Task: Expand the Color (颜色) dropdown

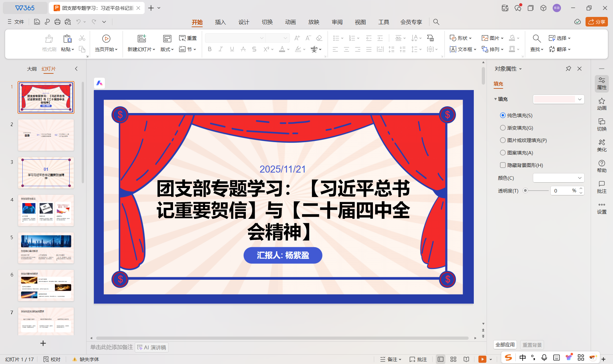Action: tap(580, 178)
